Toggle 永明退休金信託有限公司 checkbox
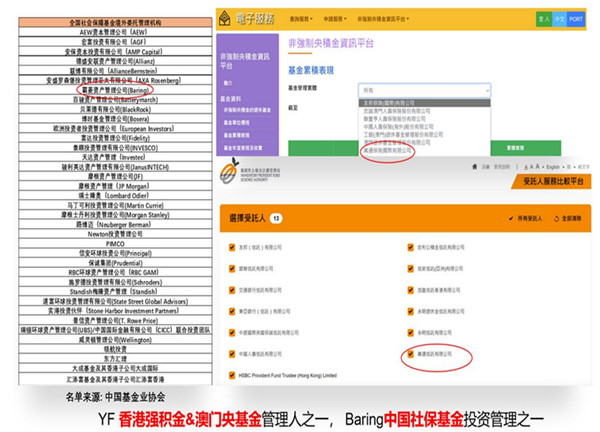The width and height of the screenshot is (600, 432). (411, 311)
